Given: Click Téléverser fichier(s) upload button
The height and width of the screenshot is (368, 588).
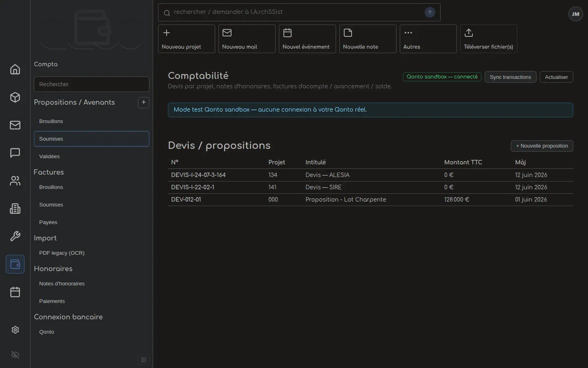Looking at the screenshot, I should (x=489, y=39).
